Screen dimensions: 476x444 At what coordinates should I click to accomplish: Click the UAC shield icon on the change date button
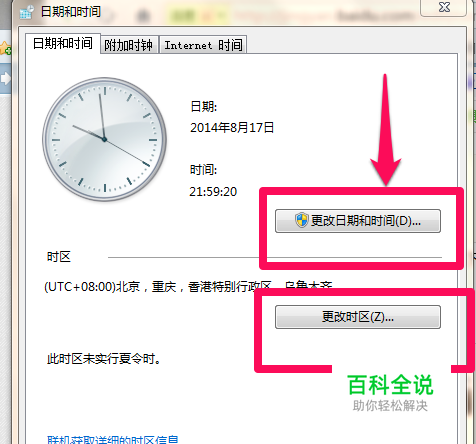click(x=302, y=220)
